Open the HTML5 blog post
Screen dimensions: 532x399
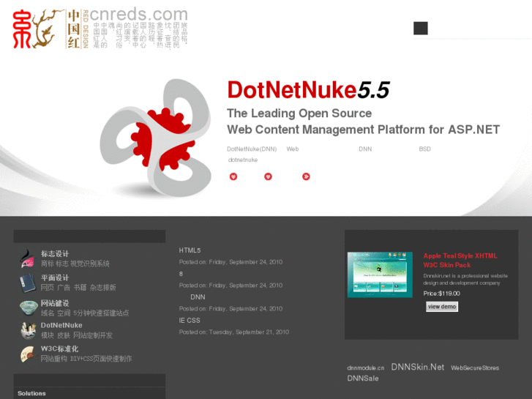(x=190, y=250)
